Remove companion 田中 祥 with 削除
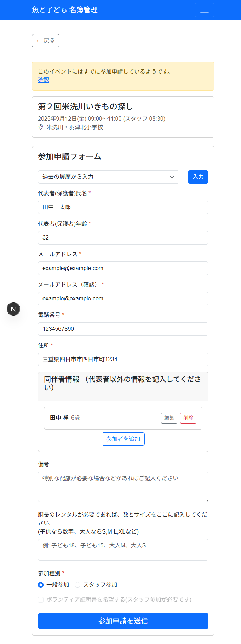 click(x=188, y=418)
